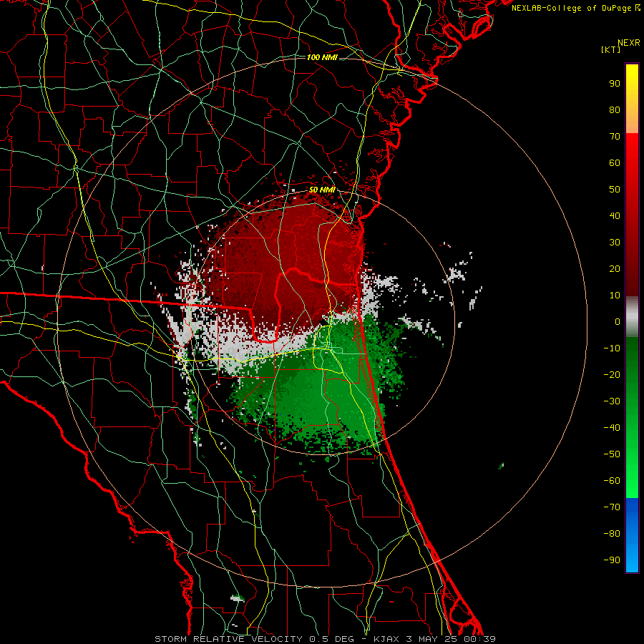The height and width of the screenshot is (644, 644).
Task: Click the 20 value on the velocity scale
Action: [615, 269]
